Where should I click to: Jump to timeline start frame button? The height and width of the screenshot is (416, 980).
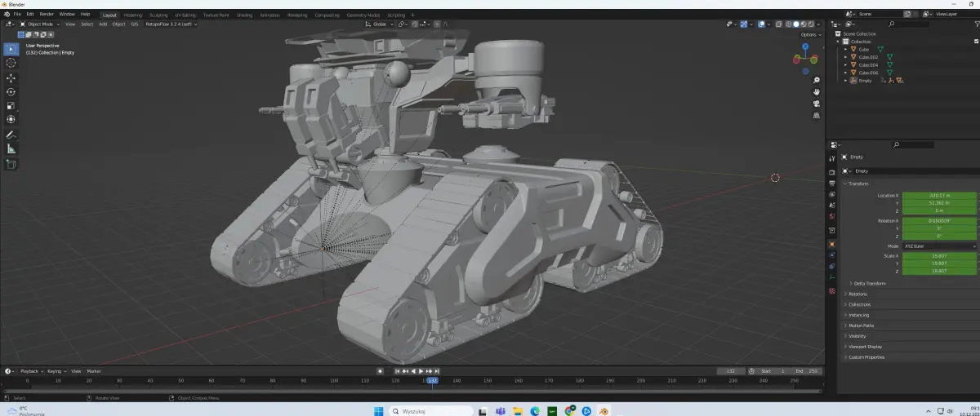point(398,371)
